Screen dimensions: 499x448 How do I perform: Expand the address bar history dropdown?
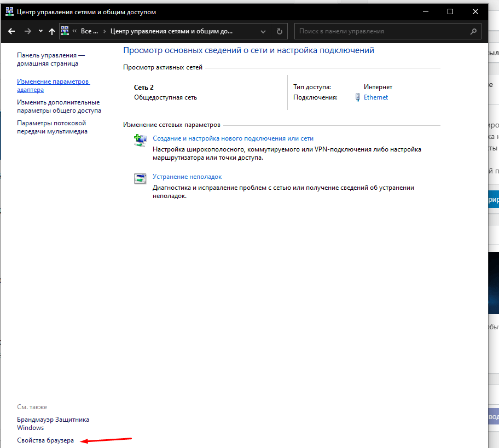[264, 32]
